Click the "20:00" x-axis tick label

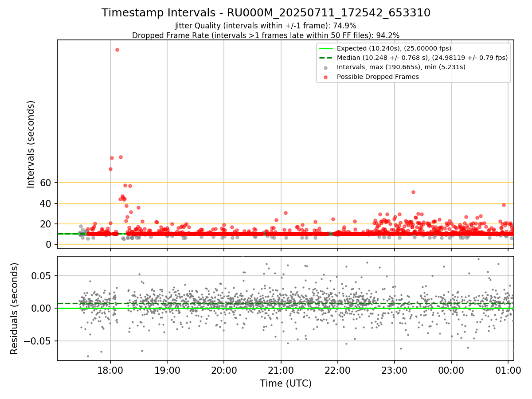coord(224,370)
